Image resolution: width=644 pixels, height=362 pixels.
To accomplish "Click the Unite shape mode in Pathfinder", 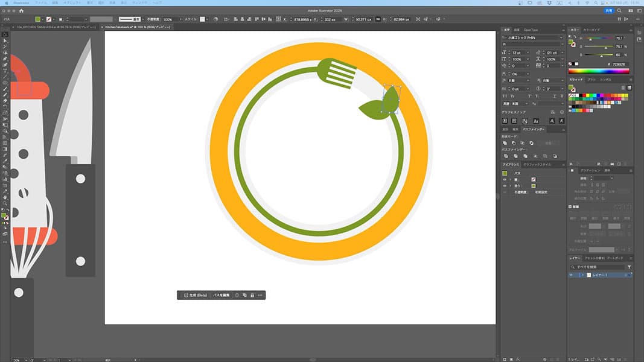I will coord(505,143).
